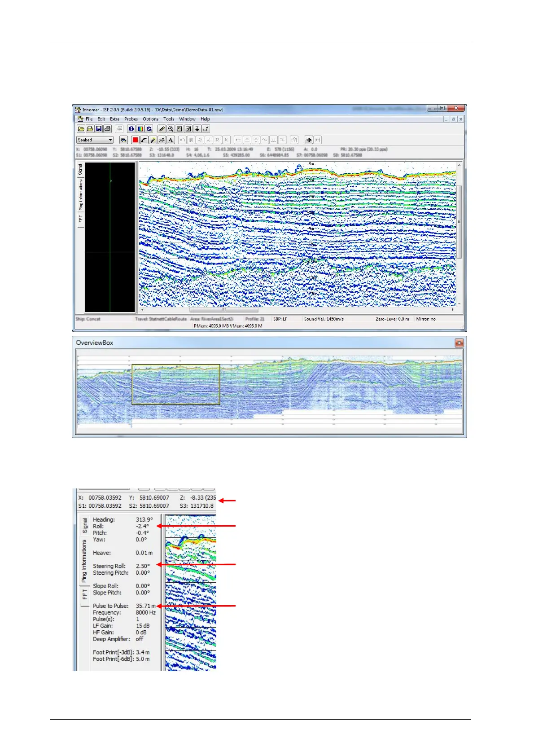Switch to the FFT side tab

[x=81, y=219]
